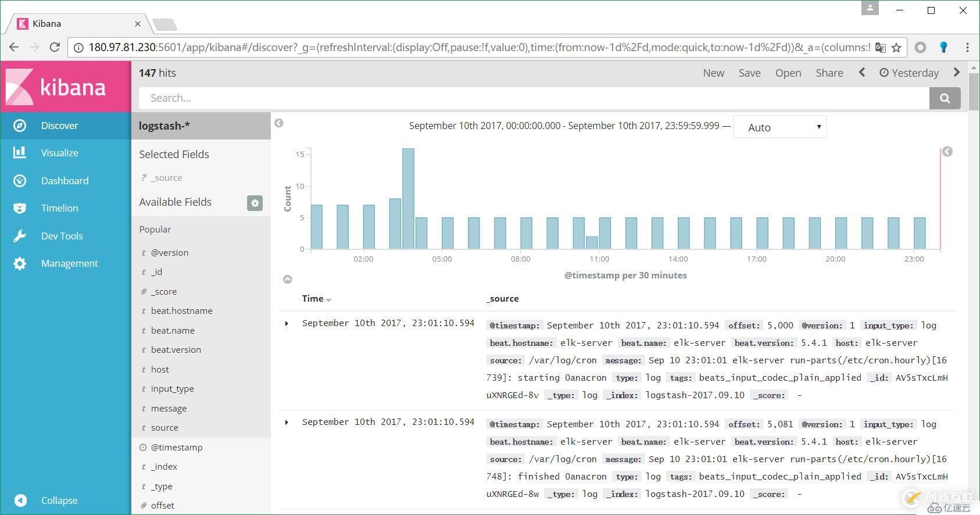Go to the Dashboard page
Image resolution: width=980 pixels, height=515 pixels.
tap(65, 181)
